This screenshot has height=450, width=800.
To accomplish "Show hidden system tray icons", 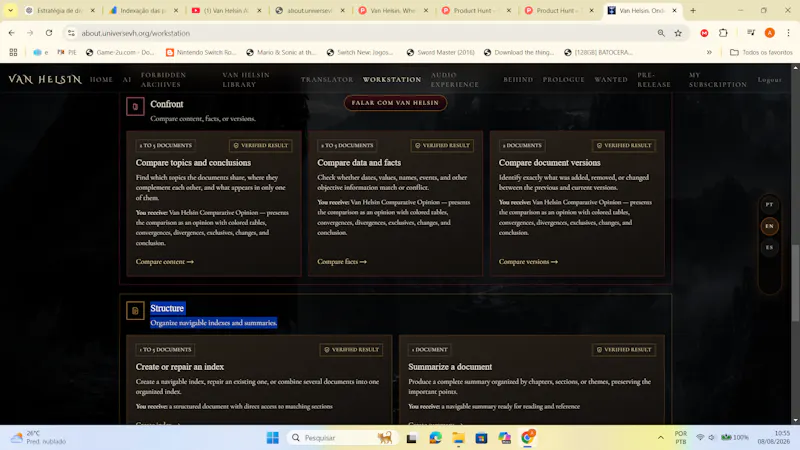I will click(x=661, y=438).
